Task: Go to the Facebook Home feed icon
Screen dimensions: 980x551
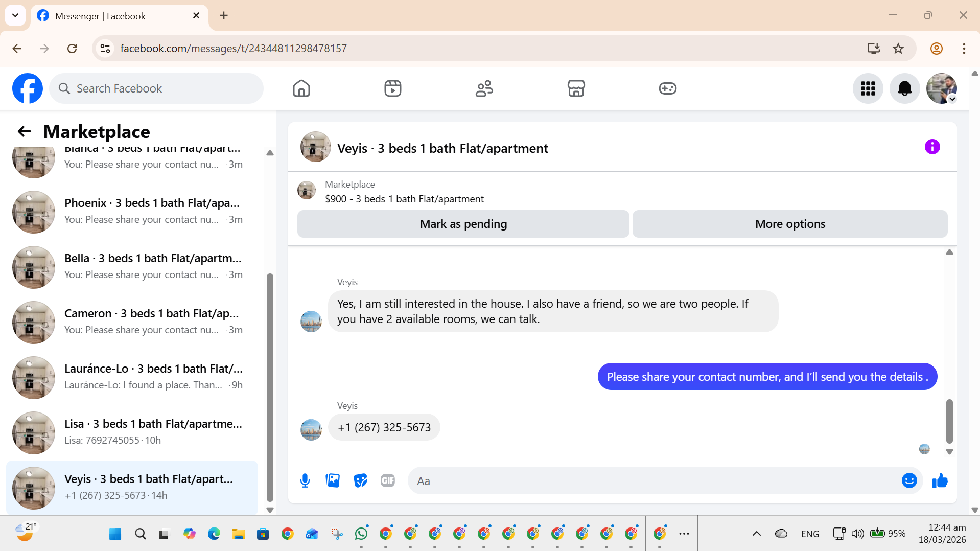Action: [x=301, y=88]
